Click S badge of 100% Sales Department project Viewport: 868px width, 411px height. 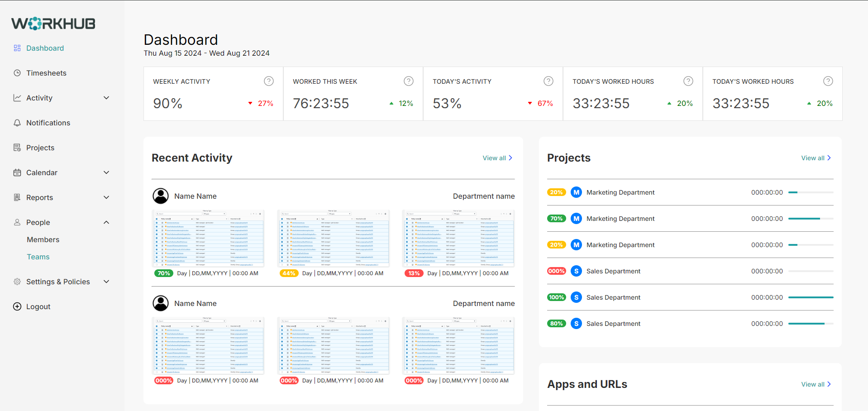pyautogui.click(x=576, y=297)
